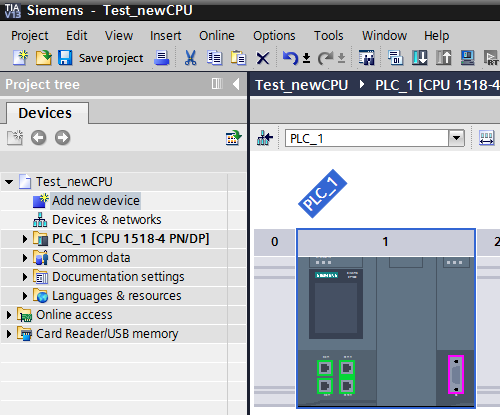Screen dimensions: 500x415
Task: Select Card Reader/USB memory tree item
Action: tap(107, 334)
